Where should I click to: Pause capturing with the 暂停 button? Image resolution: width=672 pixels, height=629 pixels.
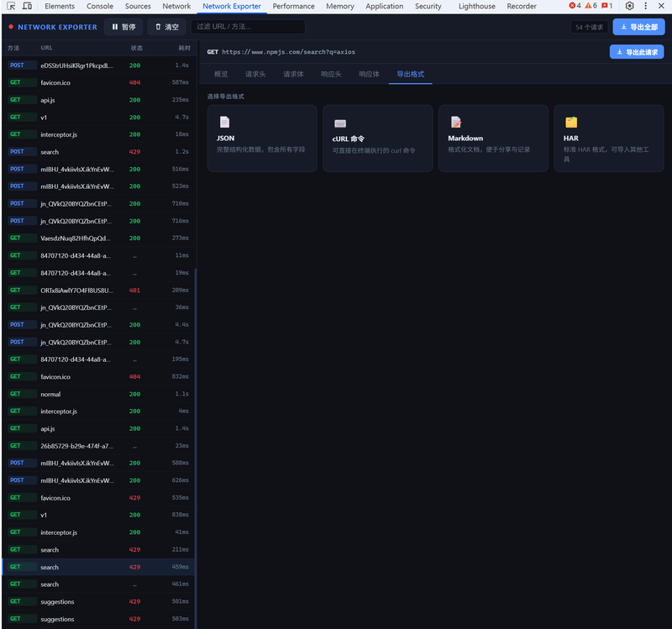123,27
